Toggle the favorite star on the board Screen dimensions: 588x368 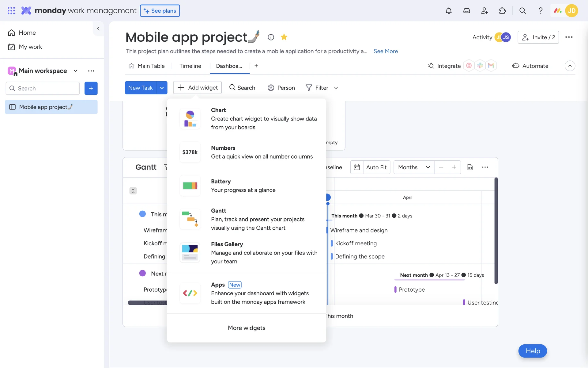tap(284, 37)
